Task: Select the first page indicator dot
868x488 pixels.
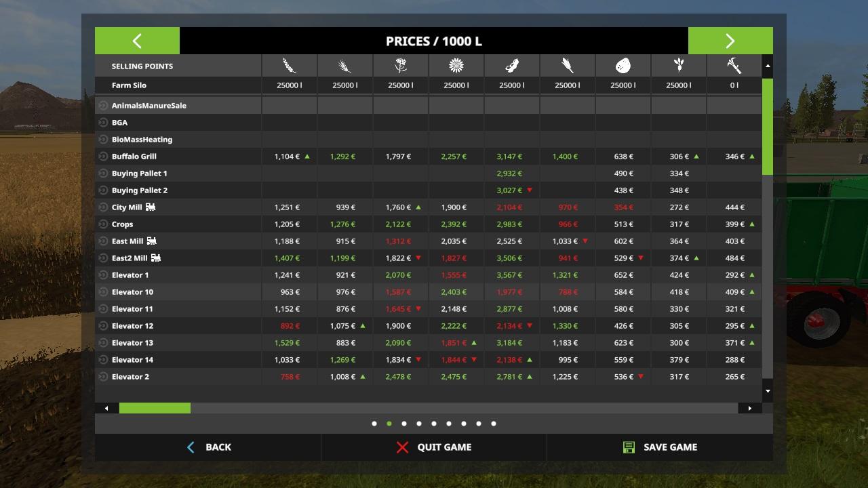Action: [374, 424]
